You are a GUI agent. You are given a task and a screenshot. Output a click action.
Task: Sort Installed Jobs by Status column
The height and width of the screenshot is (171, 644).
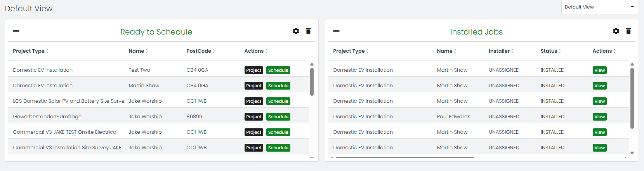[x=550, y=51]
